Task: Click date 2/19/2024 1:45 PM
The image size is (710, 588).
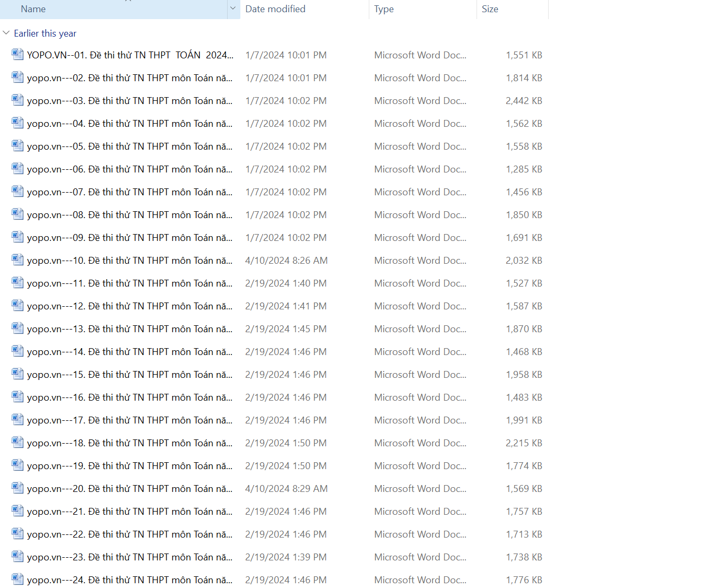Action: tap(286, 329)
